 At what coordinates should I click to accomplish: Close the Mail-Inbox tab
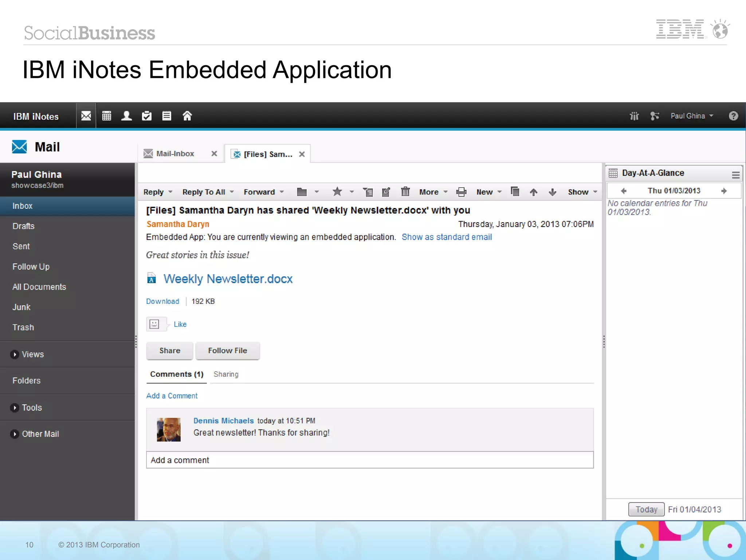tap(214, 154)
